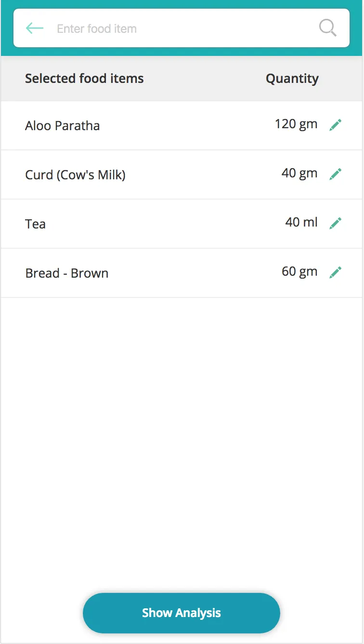
Task: Click the 40 ml quantity value
Action: (301, 222)
